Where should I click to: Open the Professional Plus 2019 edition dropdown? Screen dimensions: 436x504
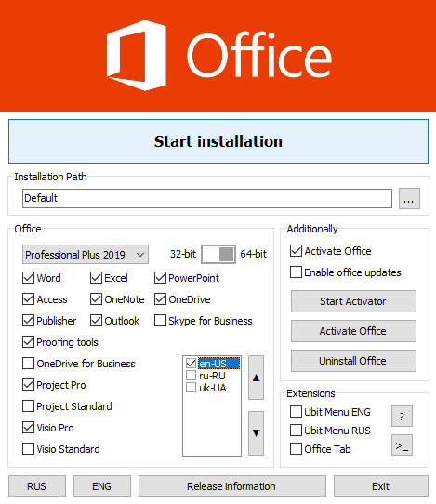(x=86, y=255)
